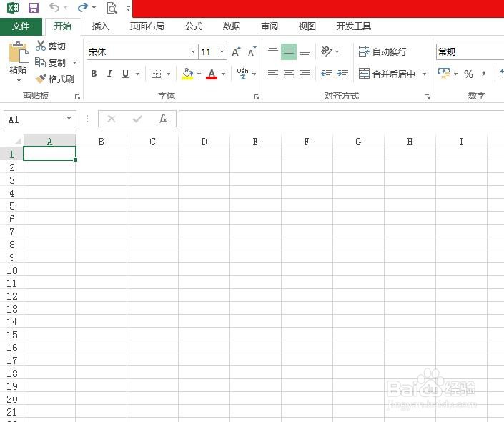Expand the underline style dropdown arrow
The width and height of the screenshot is (504, 422).
(x=137, y=74)
